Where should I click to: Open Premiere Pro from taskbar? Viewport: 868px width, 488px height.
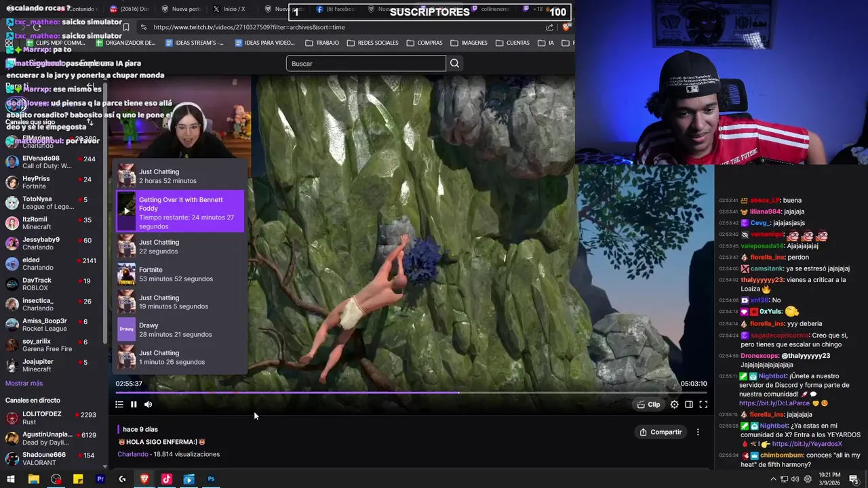100,479
